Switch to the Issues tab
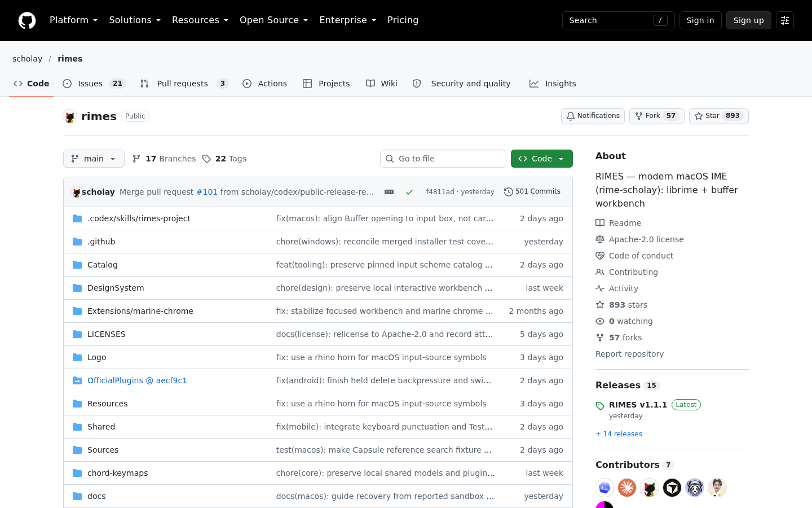The width and height of the screenshot is (812, 508). tap(94, 84)
